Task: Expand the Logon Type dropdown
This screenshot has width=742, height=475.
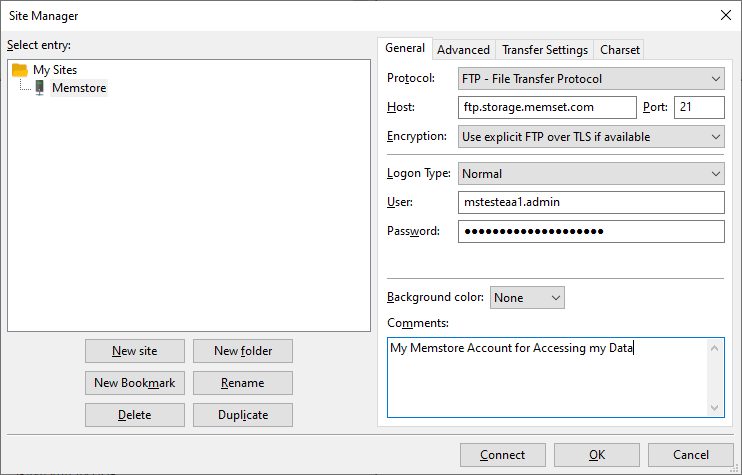Action: 591,174
